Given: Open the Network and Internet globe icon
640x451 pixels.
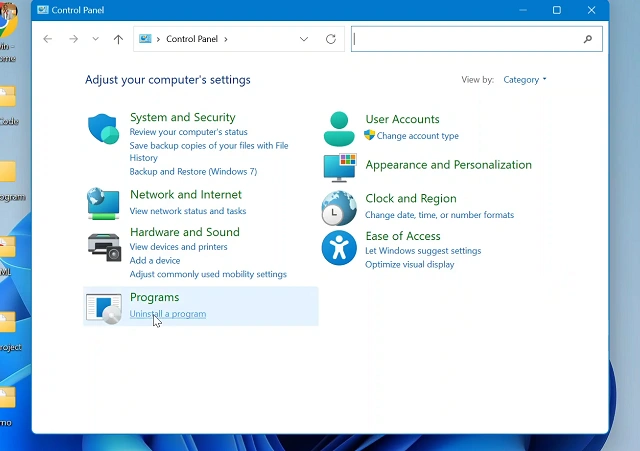Looking at the screenshot, I should point(103,203).
